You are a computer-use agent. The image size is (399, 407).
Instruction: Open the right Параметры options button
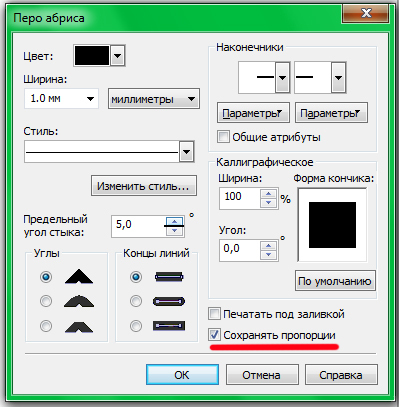click(x=331, y=113)
